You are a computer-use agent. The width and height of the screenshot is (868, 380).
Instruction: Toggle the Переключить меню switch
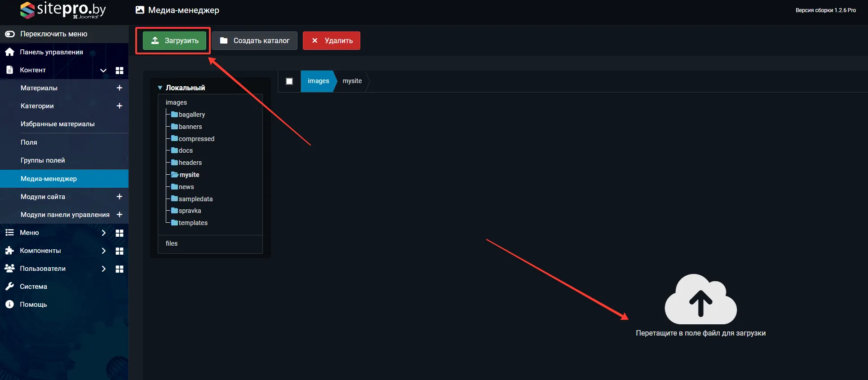coord(10,34)
